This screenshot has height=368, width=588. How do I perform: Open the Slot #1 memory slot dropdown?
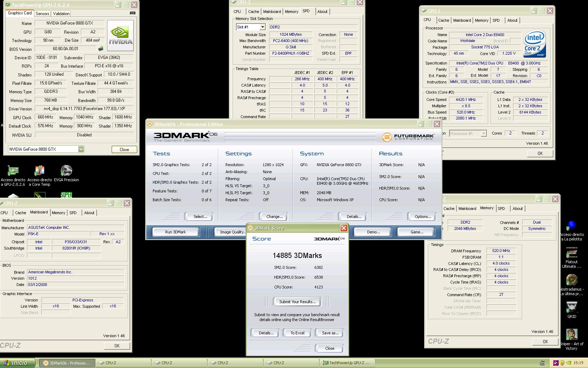point(262,27)
